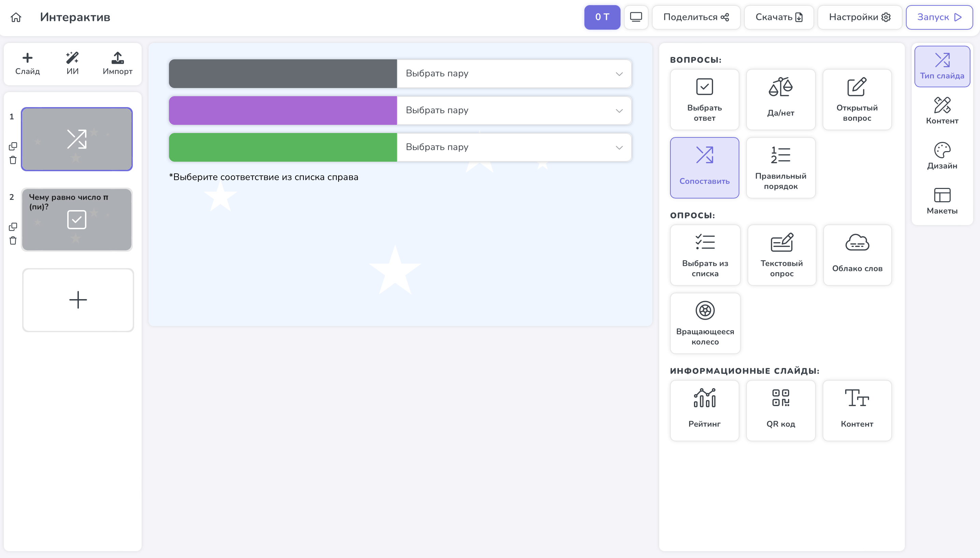Click the Импорт upload icon
This screenshot has height=558, width=980.
[x=117, y=64]
